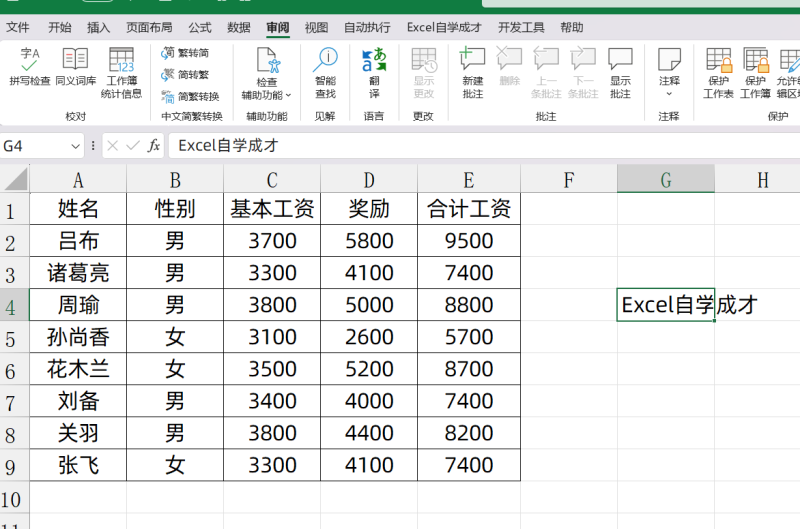The image size is (800, 529).
Task: Open 智能查找 smart lookup
Action: [325, 72]
